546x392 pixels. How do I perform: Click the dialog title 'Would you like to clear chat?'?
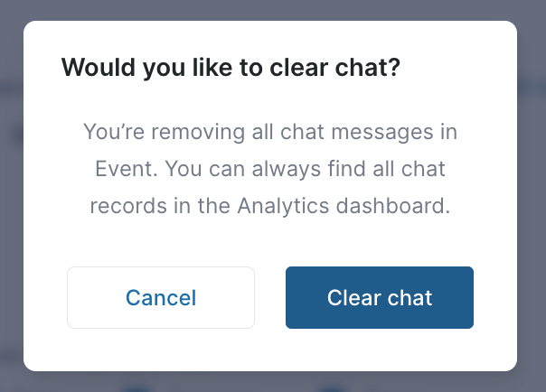[x=231, y=68]
